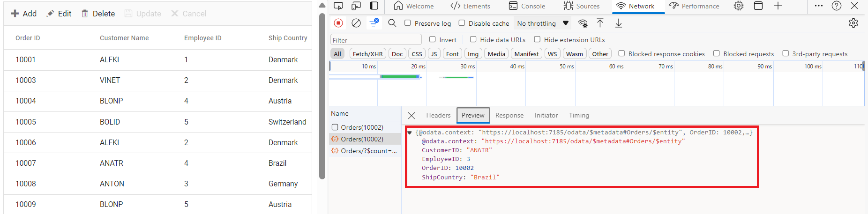The height and width of the screenshot is (214, 868).
Task: Toggle the network filter icon
Action: point(374,23)
